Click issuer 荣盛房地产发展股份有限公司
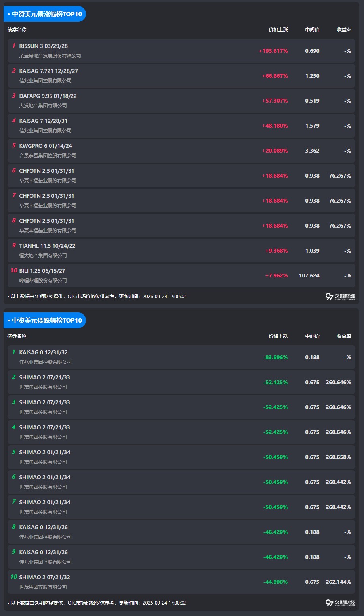This screenshot has height=616, width=364. click(x=50, y=56)
